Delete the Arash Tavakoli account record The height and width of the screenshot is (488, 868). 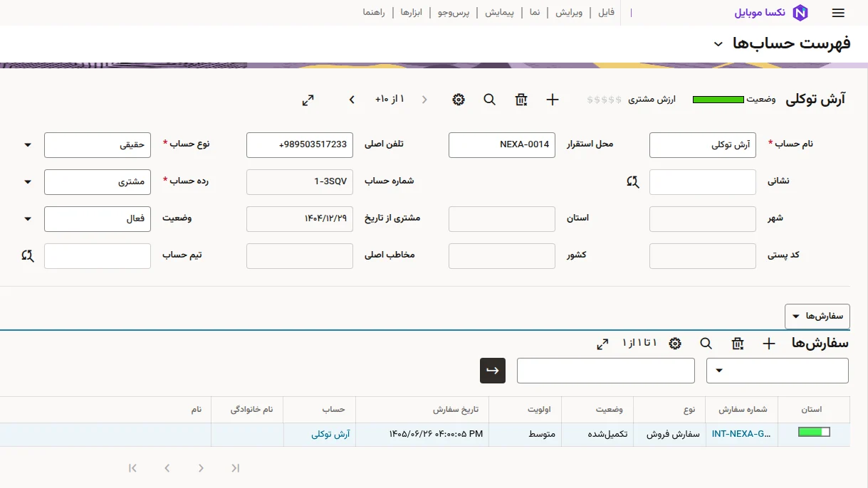521,100
